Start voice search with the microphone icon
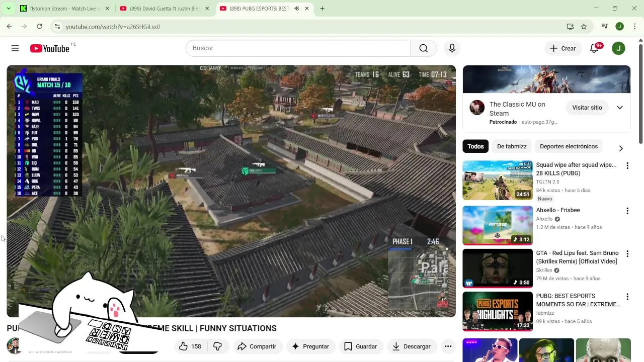Viewport: 644px width, 362px height. (x=452, y=48)
